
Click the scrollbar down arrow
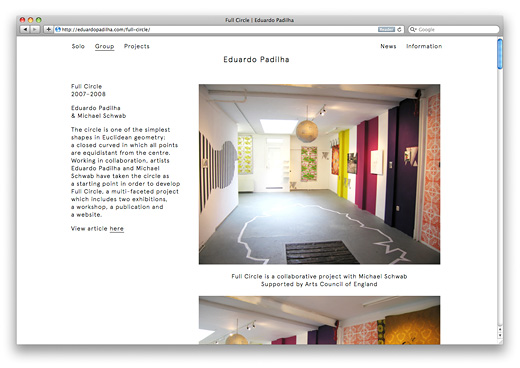click(x=500, y=335)
